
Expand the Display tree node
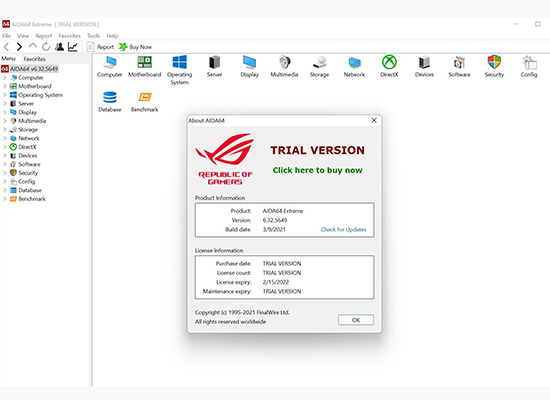pyautogui.click(x=5, y=112)
